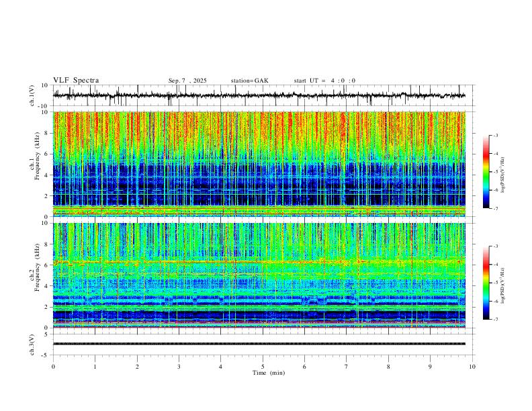Click the '-3' label on ch.2 color scale
Image resolution: width=532 pixels, height=411 pixels.
496,246
